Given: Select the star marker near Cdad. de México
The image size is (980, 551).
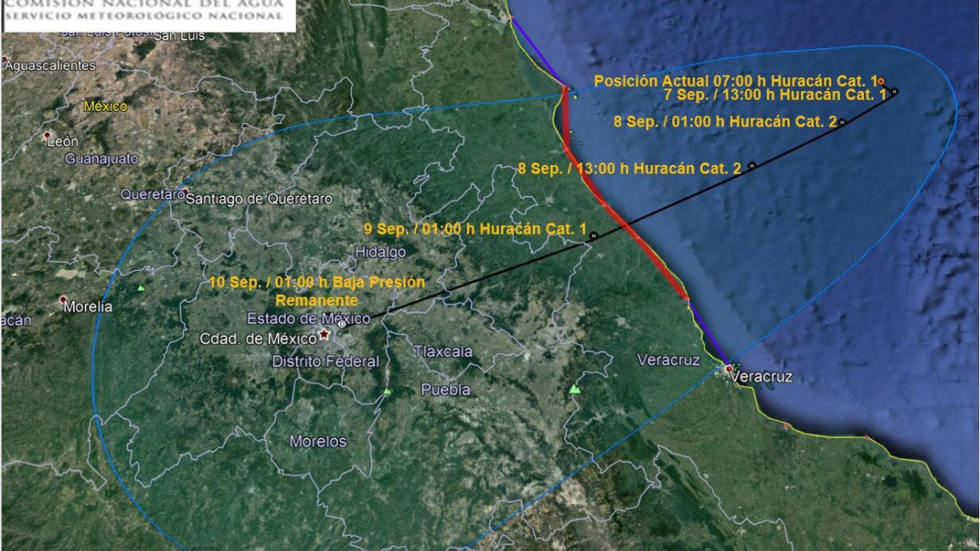Looking at the screenshot, I should (323, 335).
